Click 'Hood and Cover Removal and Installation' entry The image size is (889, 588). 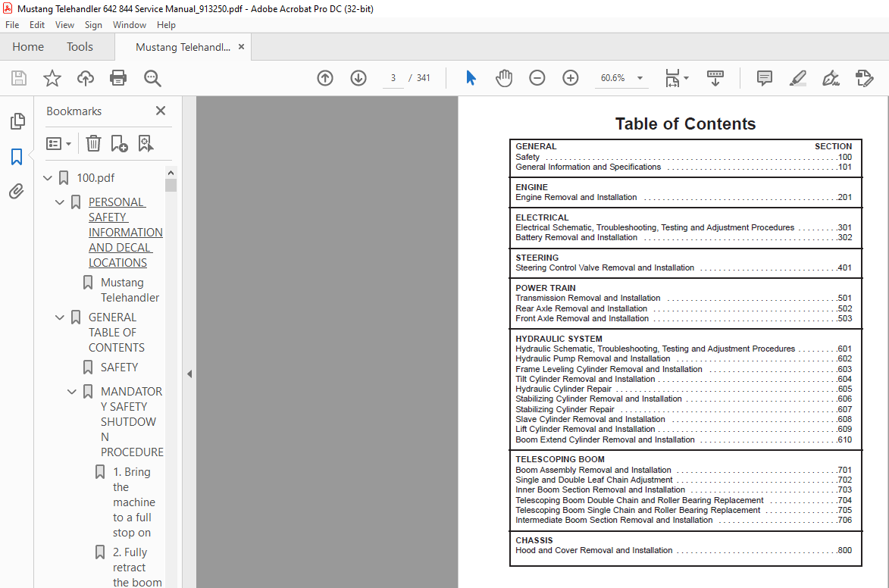[x=593, y=550]
